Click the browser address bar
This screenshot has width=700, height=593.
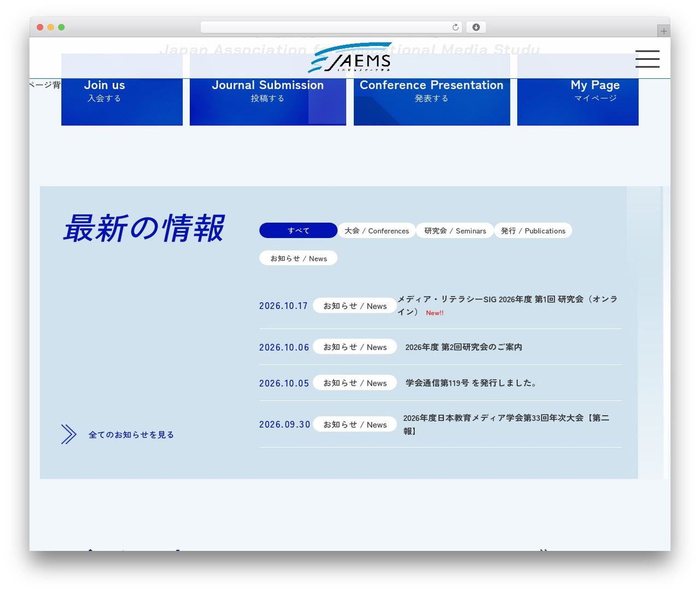[x=331, y=27]
